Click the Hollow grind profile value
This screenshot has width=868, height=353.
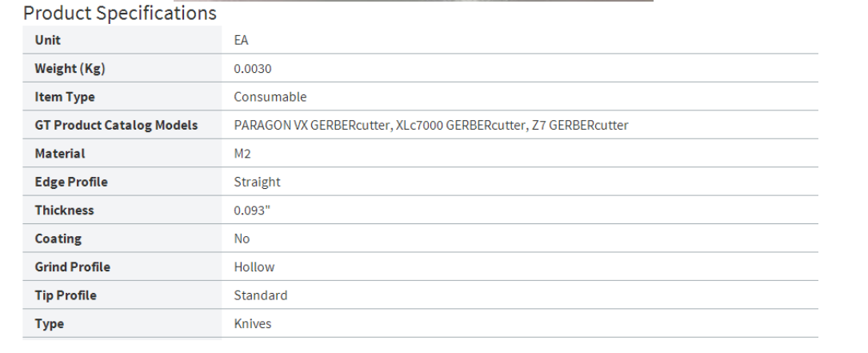[254, 267]
